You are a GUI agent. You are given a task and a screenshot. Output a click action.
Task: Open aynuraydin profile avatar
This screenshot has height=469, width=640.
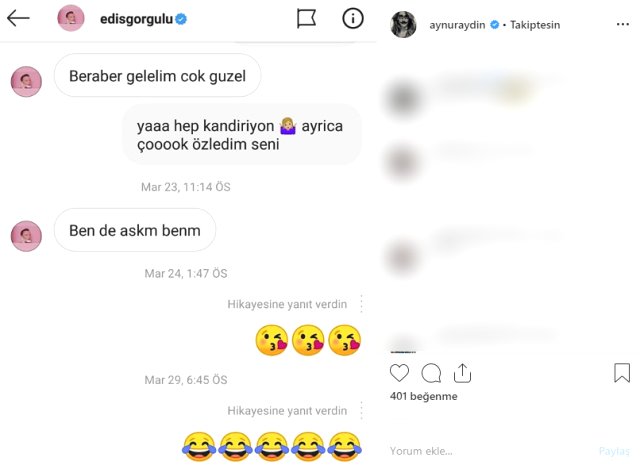point(403,24)
